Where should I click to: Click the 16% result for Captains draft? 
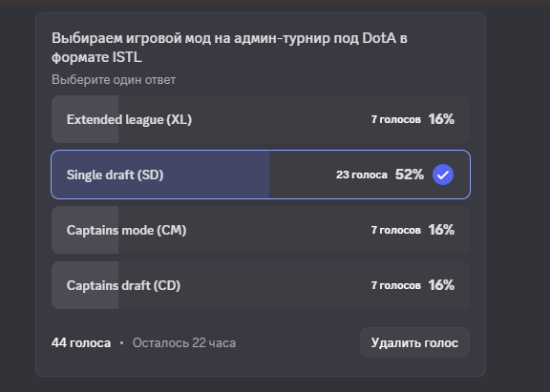coord(441,285)
